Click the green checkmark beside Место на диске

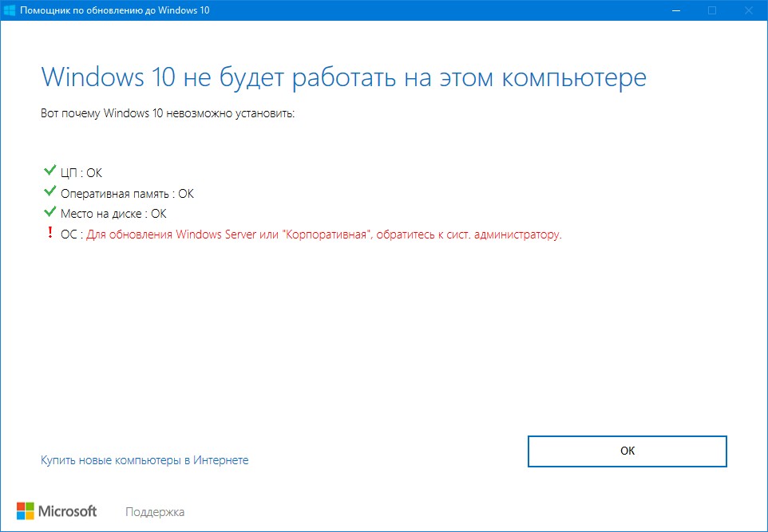50,213
